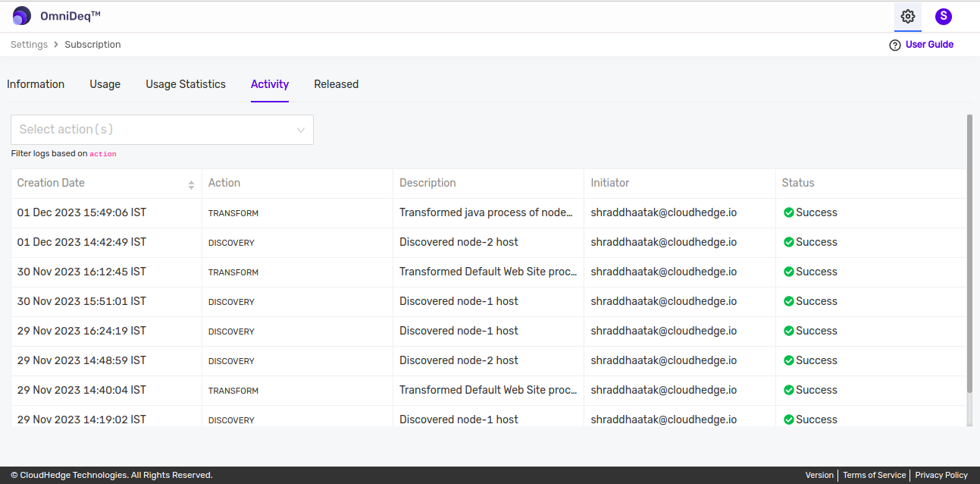The width and height of the screenshot is (980, 484).
Task: Click success check icon for 01 Dec 15:49:06 row
Action: 788,212
